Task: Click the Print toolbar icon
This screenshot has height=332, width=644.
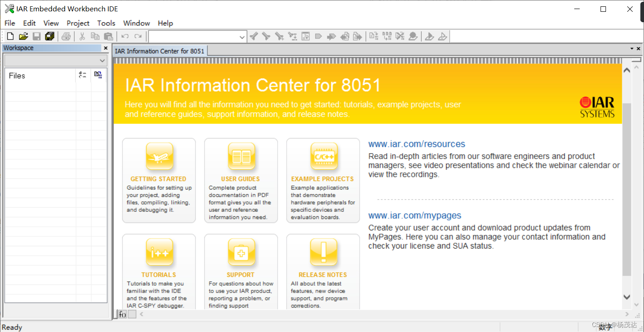Action: click(x=66, y=36)
